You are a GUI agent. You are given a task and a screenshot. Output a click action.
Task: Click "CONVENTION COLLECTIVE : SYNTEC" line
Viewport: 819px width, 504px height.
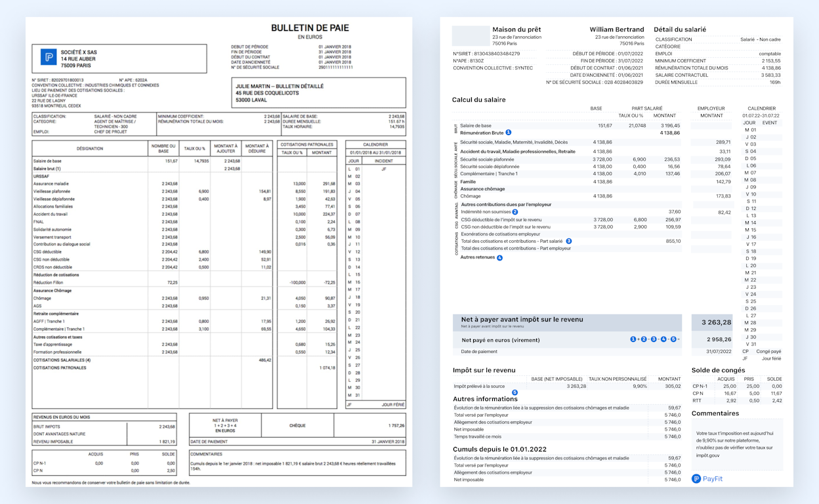tap(493, 68)
